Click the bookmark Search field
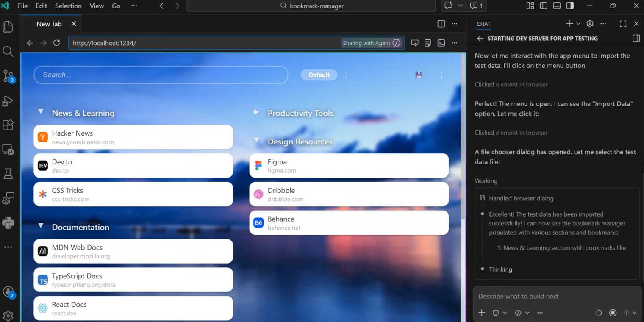644x322 pixels. tap(161, 75)
